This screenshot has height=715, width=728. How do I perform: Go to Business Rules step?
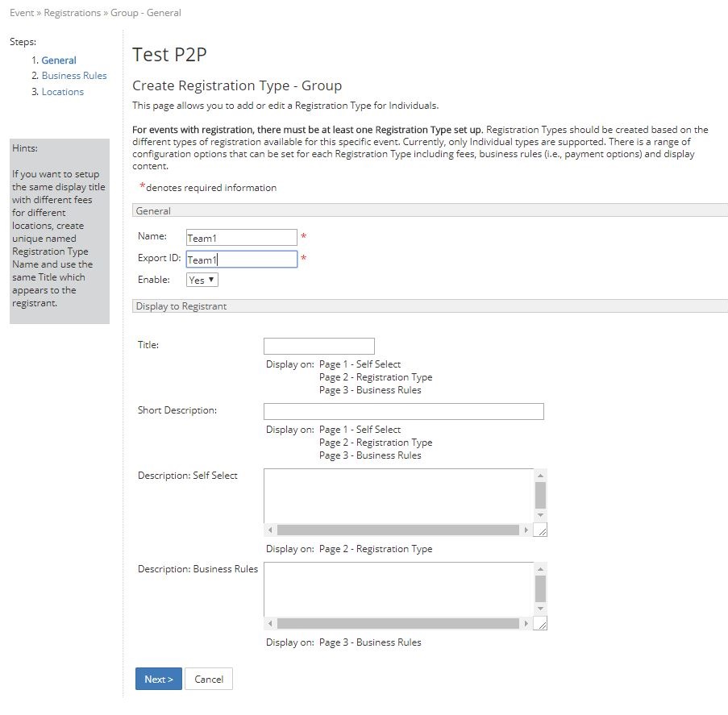tap(74, 76)
